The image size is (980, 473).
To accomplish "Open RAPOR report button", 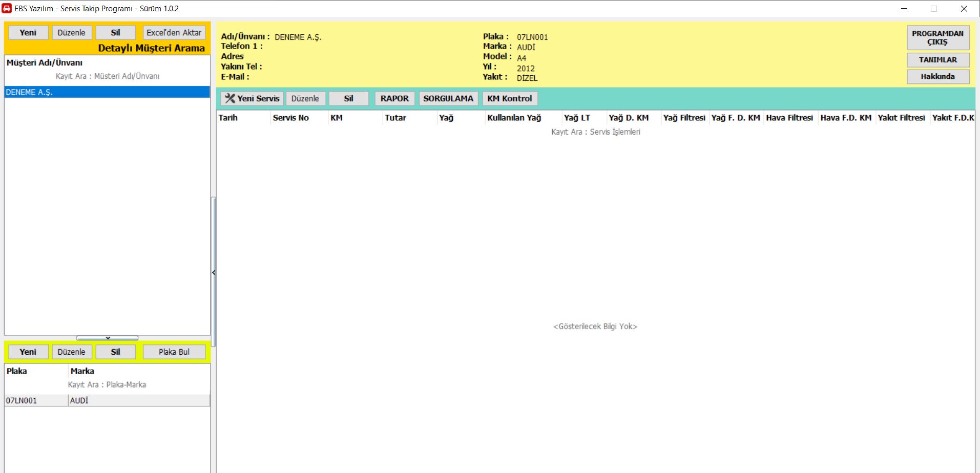I will pyautogui.click(x=394, y=99).
